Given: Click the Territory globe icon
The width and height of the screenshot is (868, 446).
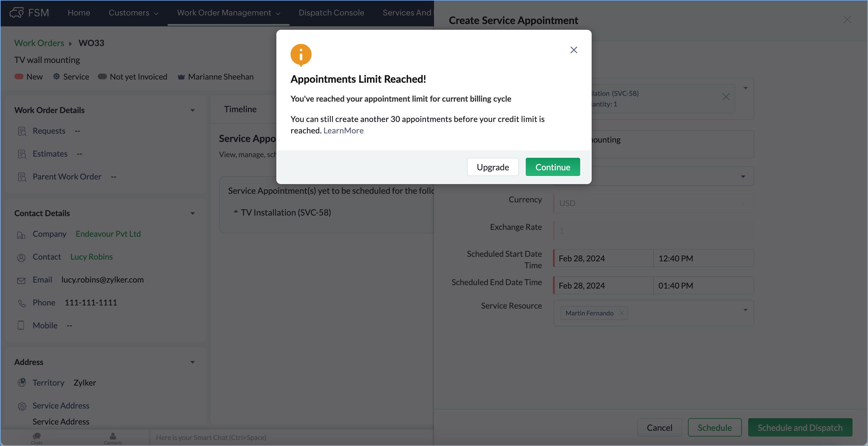Looking at the screenshot, I should (21, 383).
